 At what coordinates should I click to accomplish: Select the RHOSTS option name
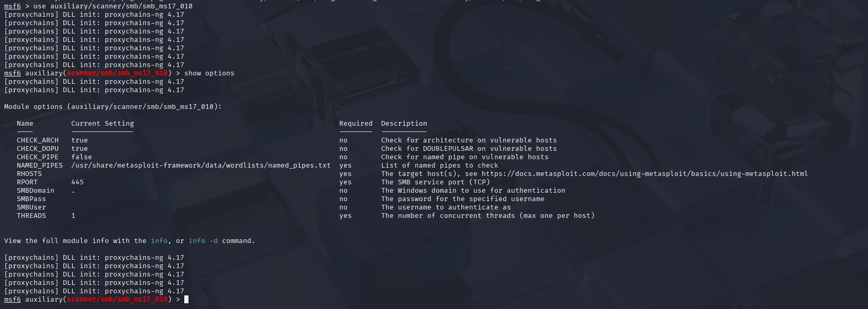(x=29, y=174)
